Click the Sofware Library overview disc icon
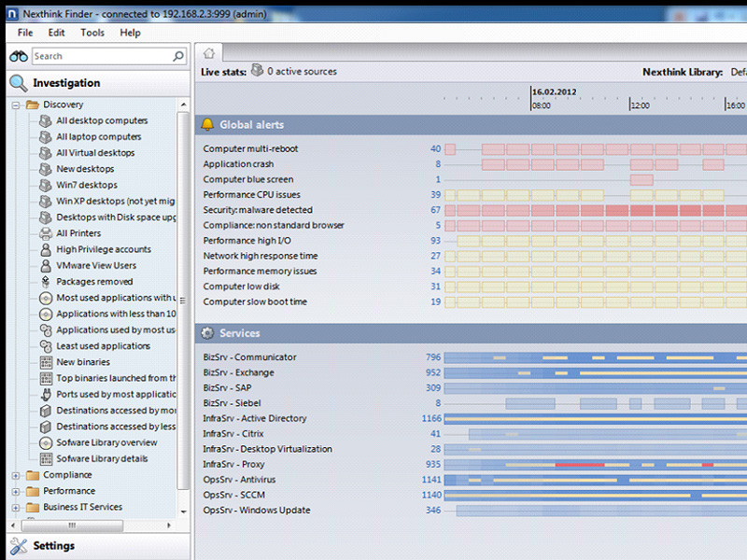Viewport: 747px width, 560px height. tap(46, 442)
